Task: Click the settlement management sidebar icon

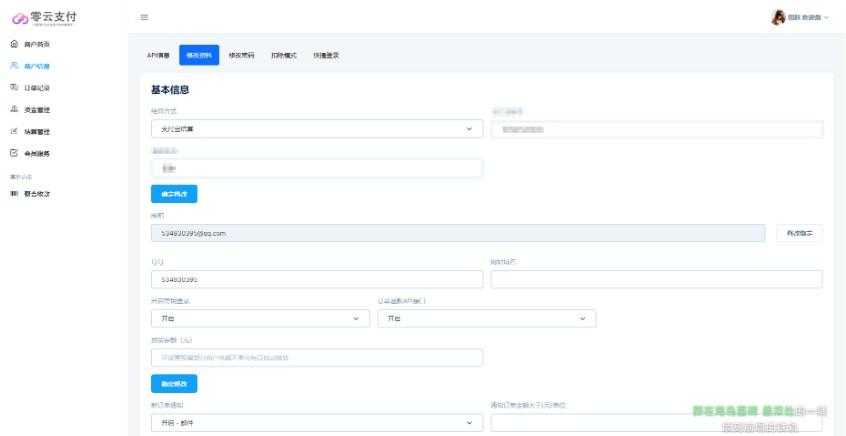Action: [x=14, y=132]
